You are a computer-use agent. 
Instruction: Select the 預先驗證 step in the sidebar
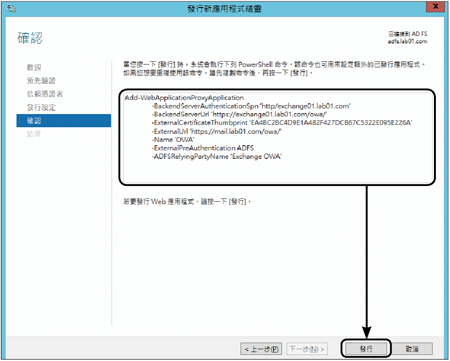(x=41, y=81)
